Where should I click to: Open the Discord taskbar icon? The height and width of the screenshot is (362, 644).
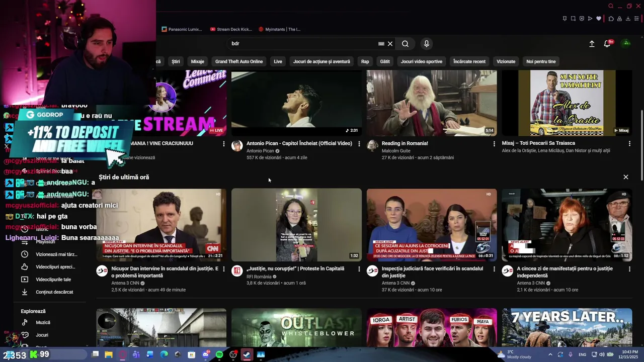206,354
